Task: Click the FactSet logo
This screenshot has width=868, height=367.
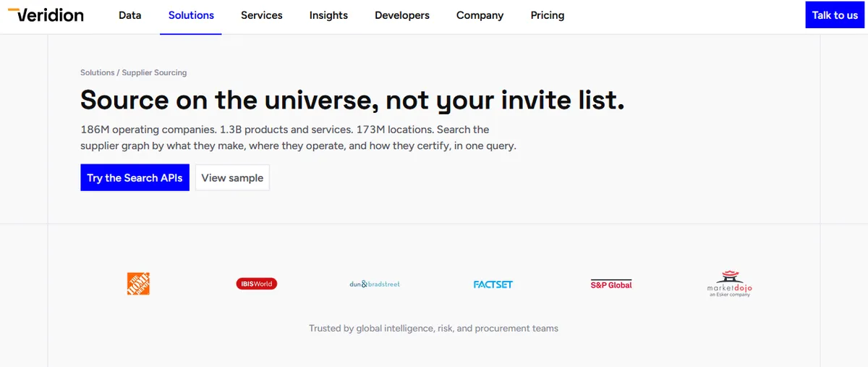Action: tap(493, 284)
